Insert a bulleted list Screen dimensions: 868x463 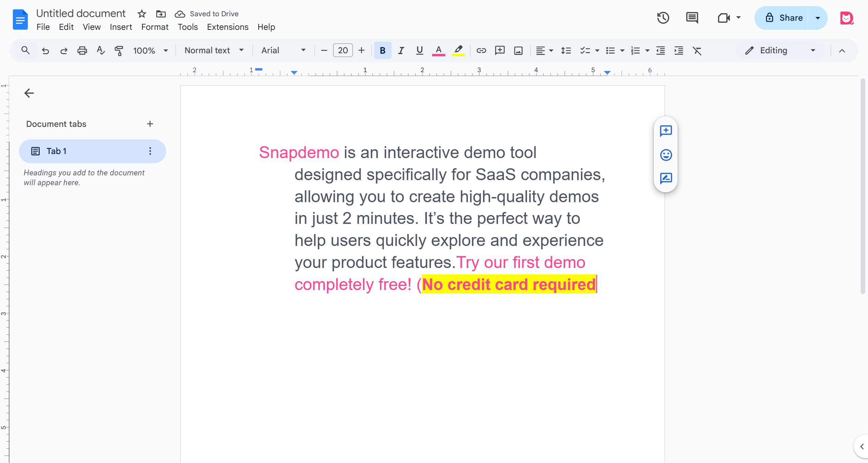tap(610, 51)
